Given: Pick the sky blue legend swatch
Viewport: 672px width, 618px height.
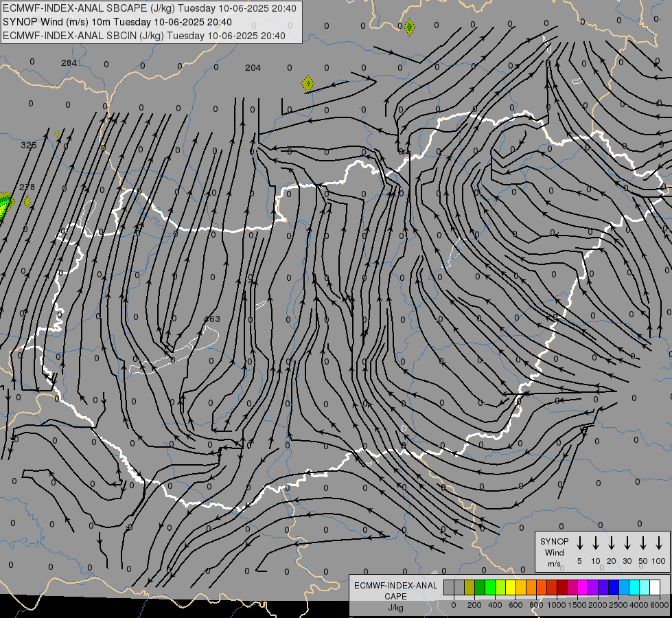Looking at the screenshot, I should pyautogui.click(x=624, y=587).
